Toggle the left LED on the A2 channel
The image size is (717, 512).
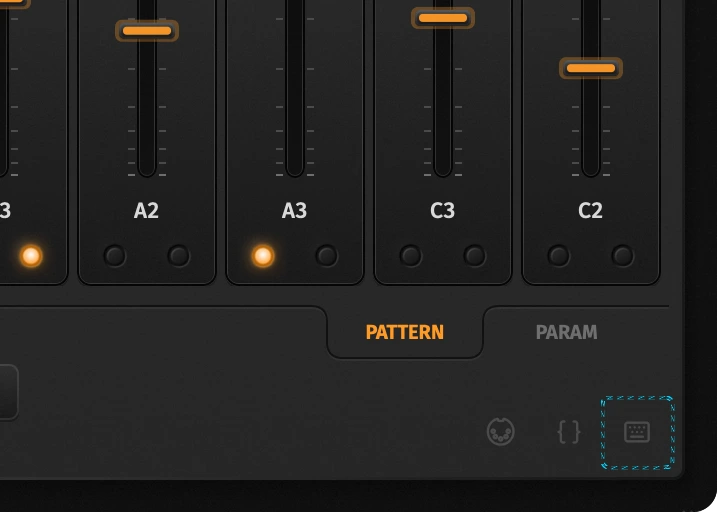(115, 256)
